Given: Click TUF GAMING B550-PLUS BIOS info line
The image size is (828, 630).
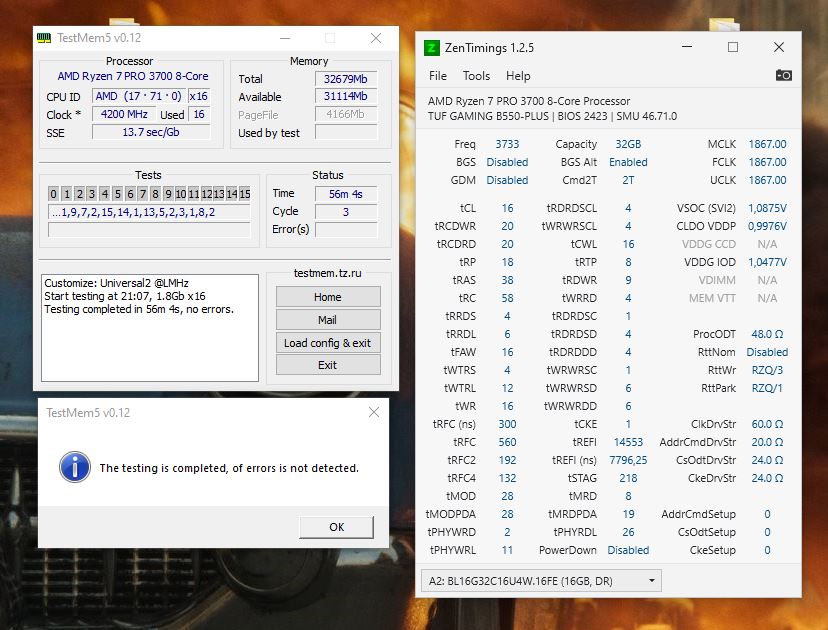Looking at the screenshot, I should pos(552,116).
